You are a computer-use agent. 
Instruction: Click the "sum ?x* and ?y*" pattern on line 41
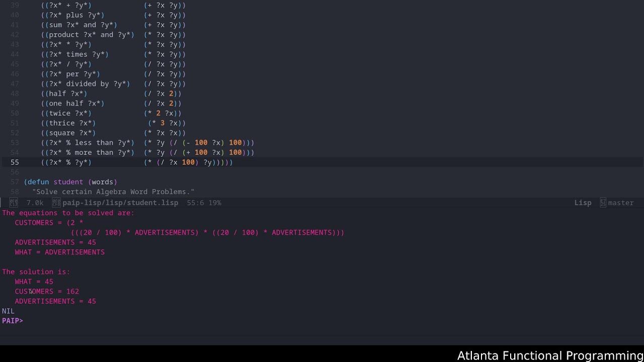tap(81, 25)
